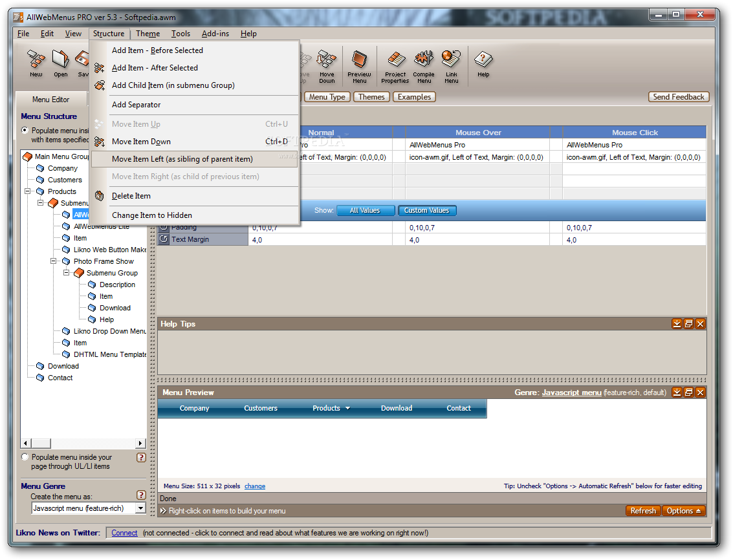The width and height of the screenshot is (733, 560).
Task: Click the Mouse Over column header
Action: click(478, 133)
